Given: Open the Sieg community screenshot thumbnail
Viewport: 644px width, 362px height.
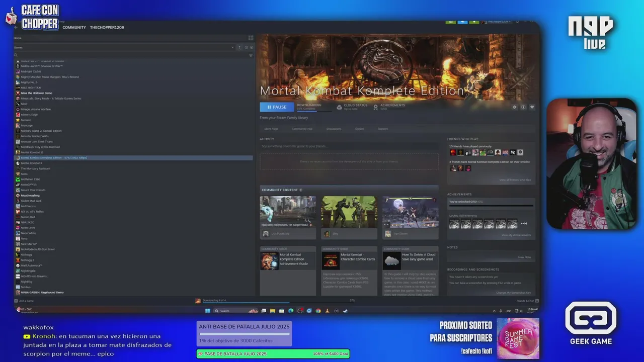Looking at the screenshot, I should click(349, 212).
